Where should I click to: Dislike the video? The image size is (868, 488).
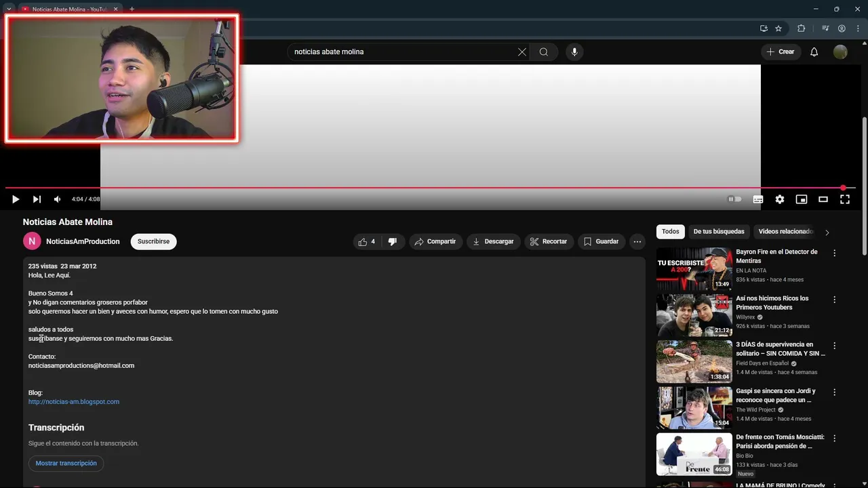tap(393, 241)
